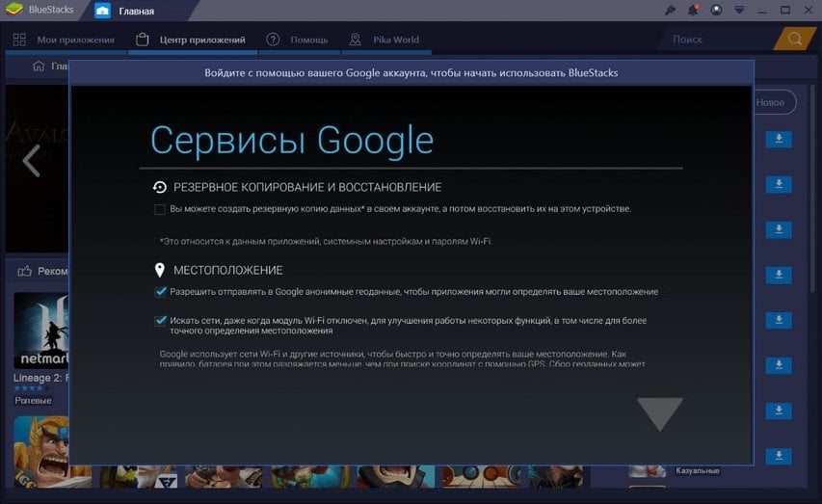Click the last download button above Казуальные

pyautogui.click(x=779, y=456)
